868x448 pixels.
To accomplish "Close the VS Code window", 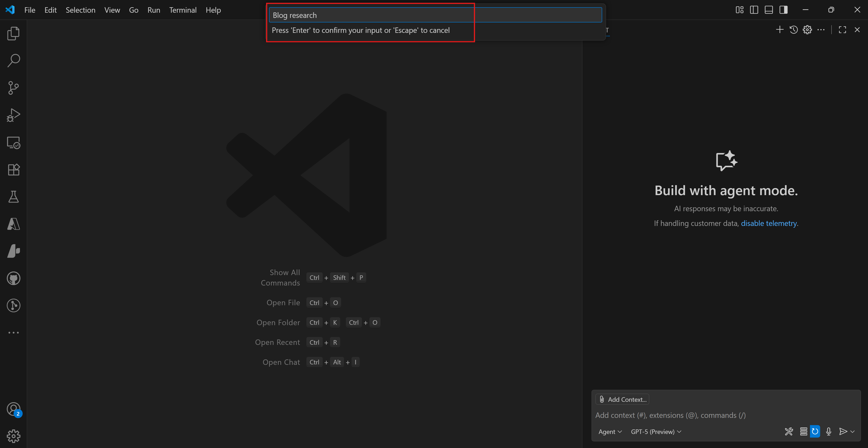I will click(857, 10).
